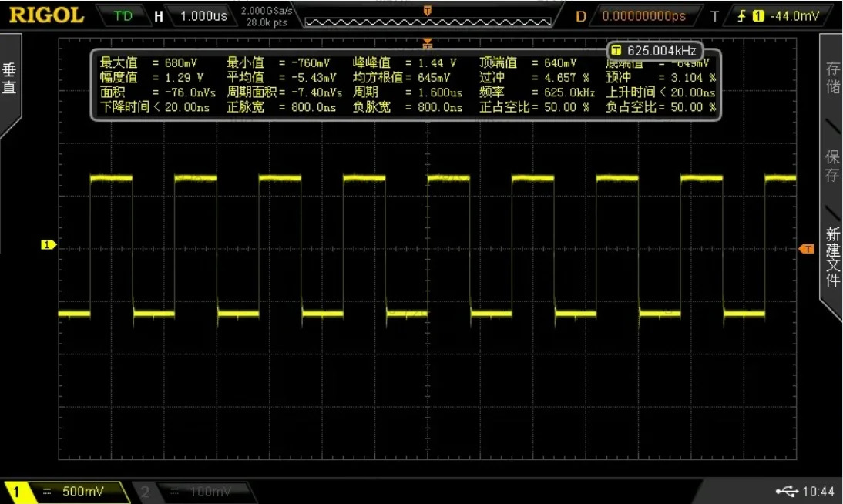Click the 最大值 = 680mV measurement
Image resolution: width=843 pixels, height=504 pixels.
pyautogui.click(x=149, y=63)
